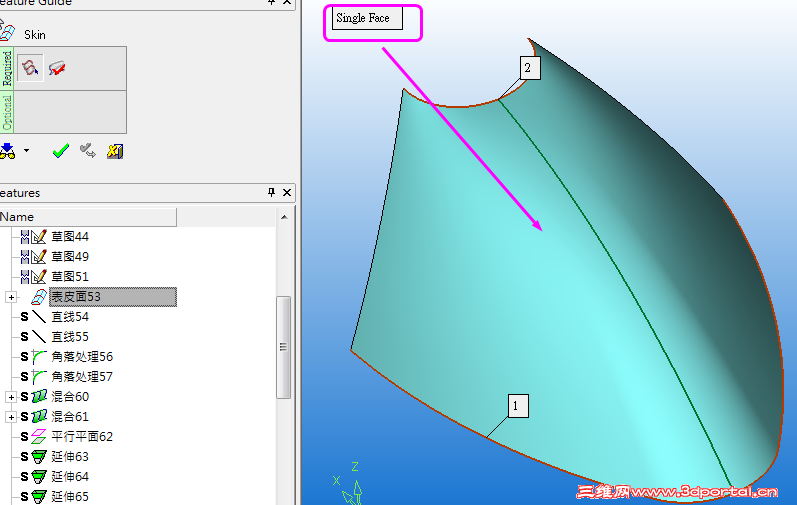Click the 延伸63 extend icon
Viewport: 797px width, 505px height.
coord(39,457)
